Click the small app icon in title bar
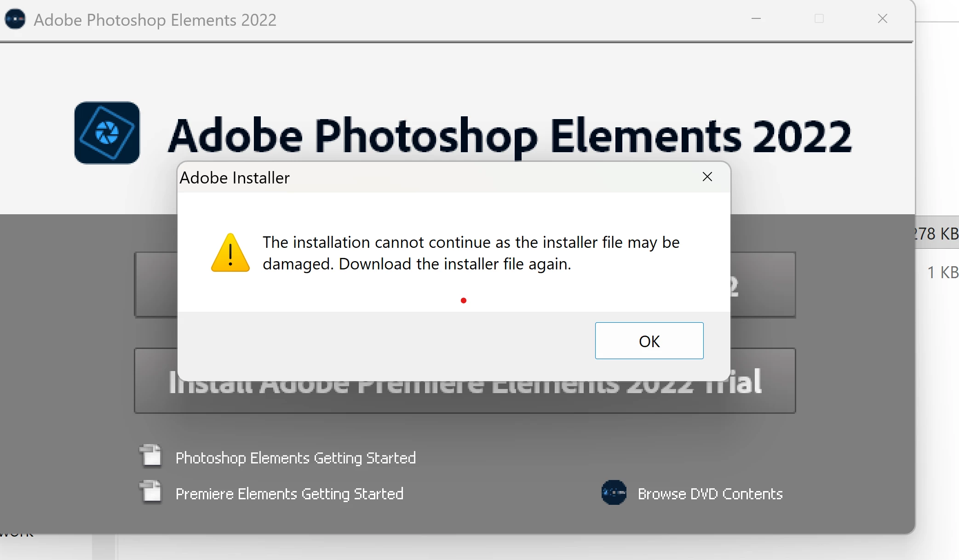959x560 pixels. click(15, 19)
